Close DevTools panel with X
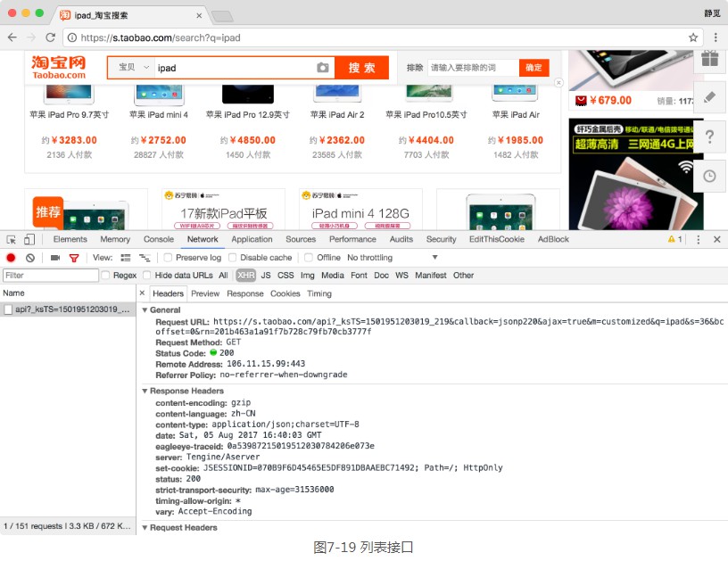 pyautogui.click(x=717, y=239)
